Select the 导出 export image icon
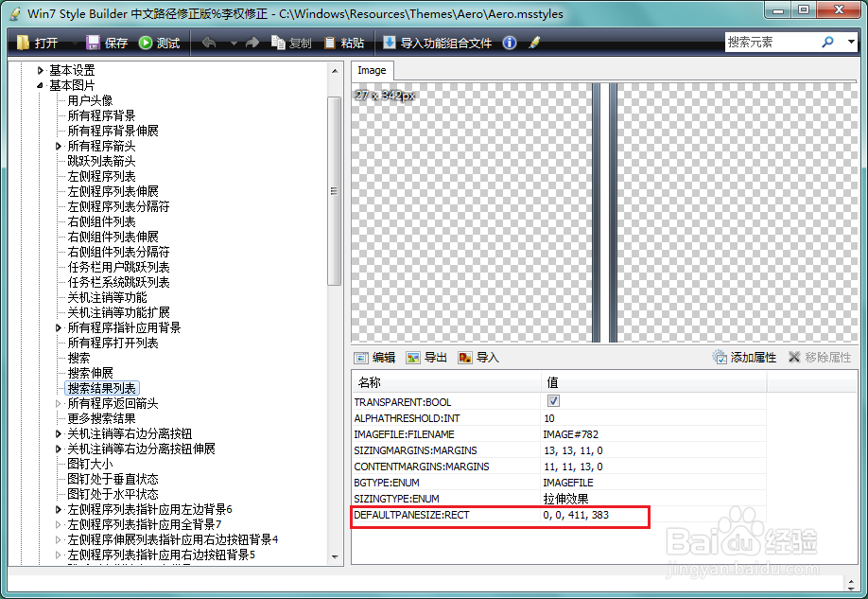Screen dimensions: 868x599 412,357
